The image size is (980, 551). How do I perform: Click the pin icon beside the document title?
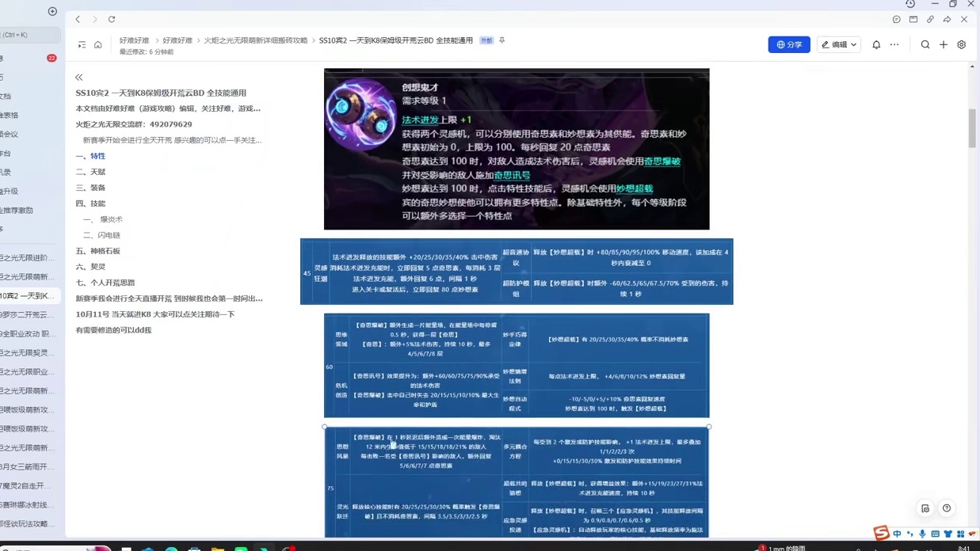(x=502, y=40)
